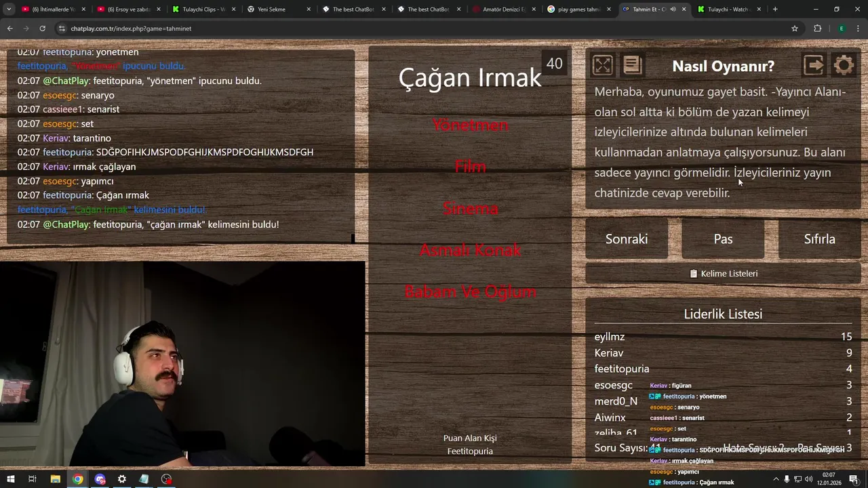Open the rules notes icon beside fullscreen

tap(632, 65)
